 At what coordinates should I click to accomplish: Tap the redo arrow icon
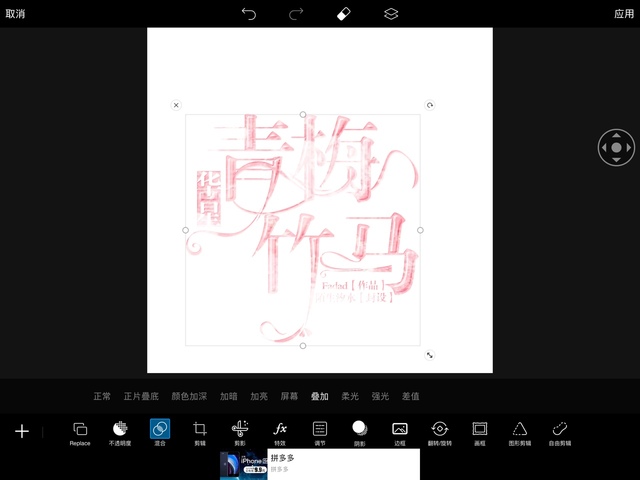point(296,14)
